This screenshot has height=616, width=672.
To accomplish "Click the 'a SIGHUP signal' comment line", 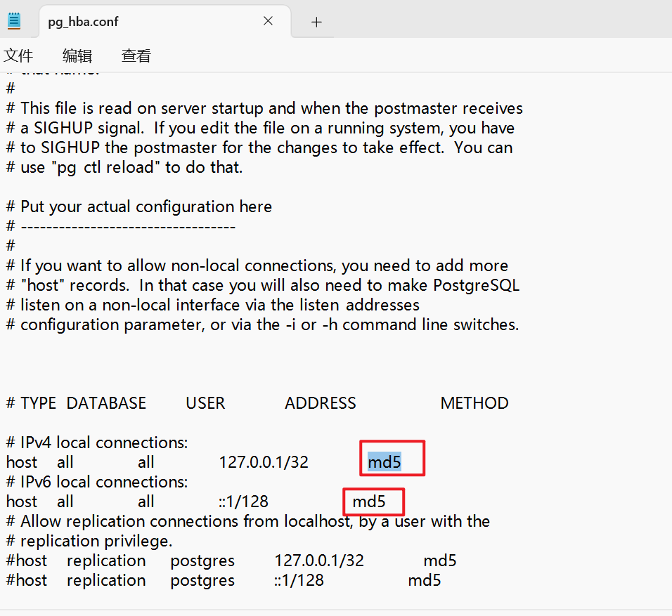I will point(260,128).
